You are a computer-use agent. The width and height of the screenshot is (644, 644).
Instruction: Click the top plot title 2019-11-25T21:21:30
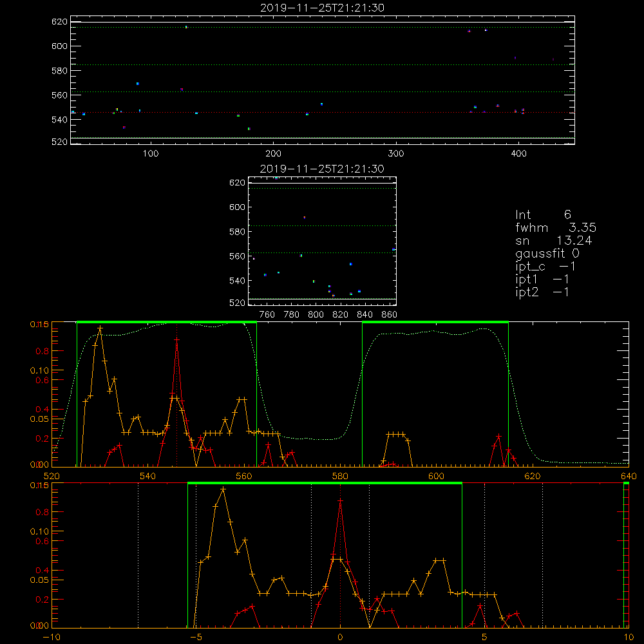point(322,8)
